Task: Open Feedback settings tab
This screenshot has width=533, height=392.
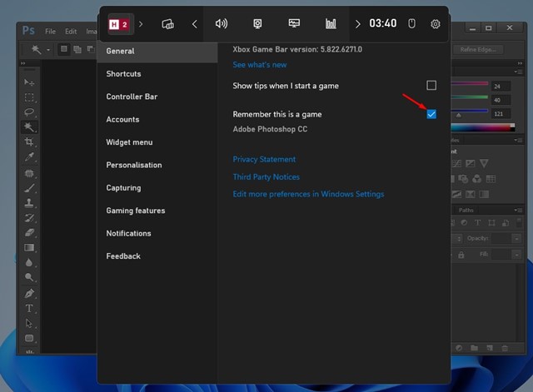Action: [157, 256]
